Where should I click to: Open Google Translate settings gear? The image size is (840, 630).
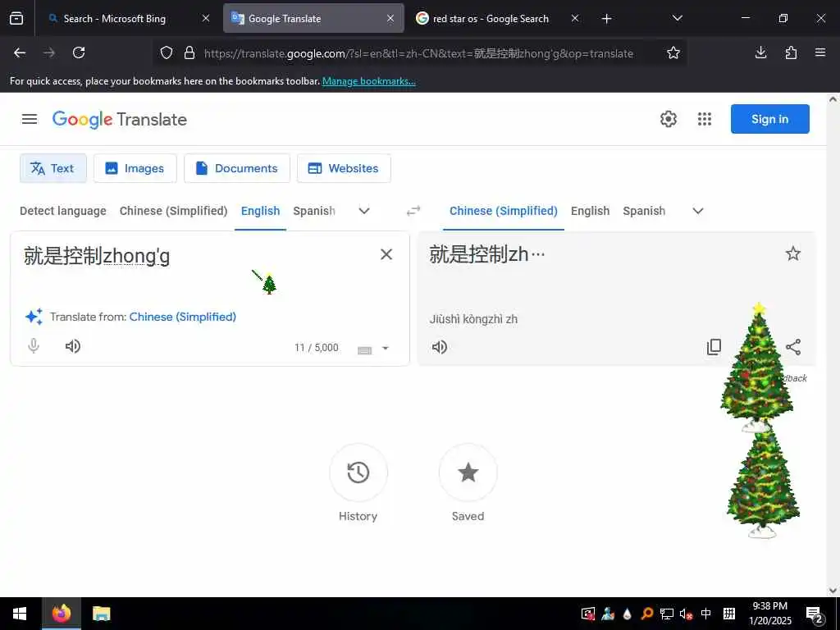coord(668,119)
